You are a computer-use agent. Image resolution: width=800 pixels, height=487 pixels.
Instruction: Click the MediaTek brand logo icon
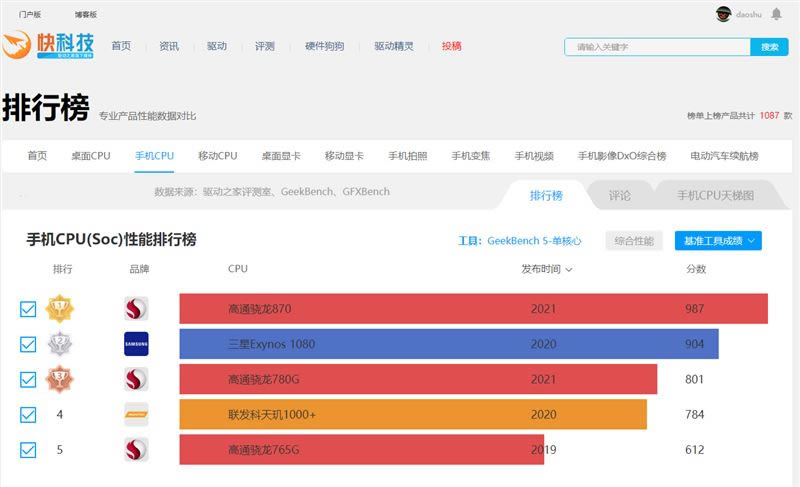coord(136,414)
